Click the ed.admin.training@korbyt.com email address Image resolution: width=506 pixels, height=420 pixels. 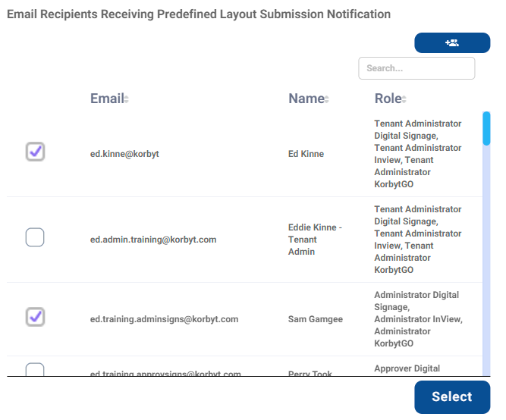click(x=153, y=240)
